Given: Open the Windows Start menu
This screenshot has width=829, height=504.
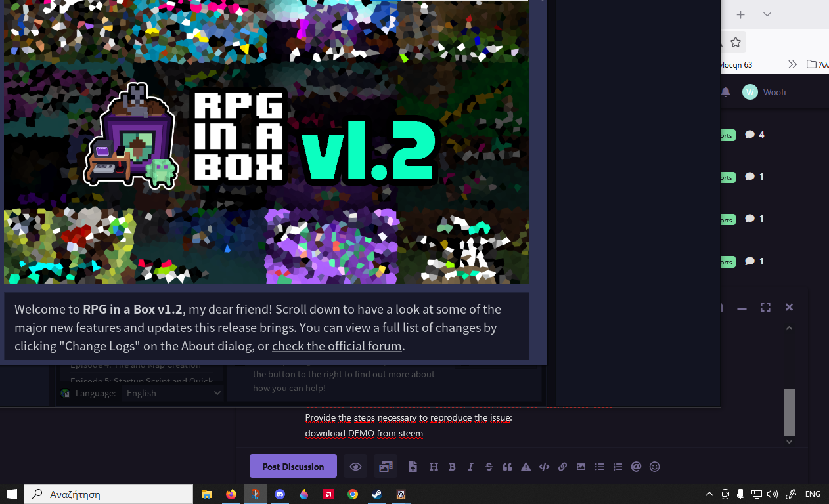Looking at the screenshot, I should point(12,494).
